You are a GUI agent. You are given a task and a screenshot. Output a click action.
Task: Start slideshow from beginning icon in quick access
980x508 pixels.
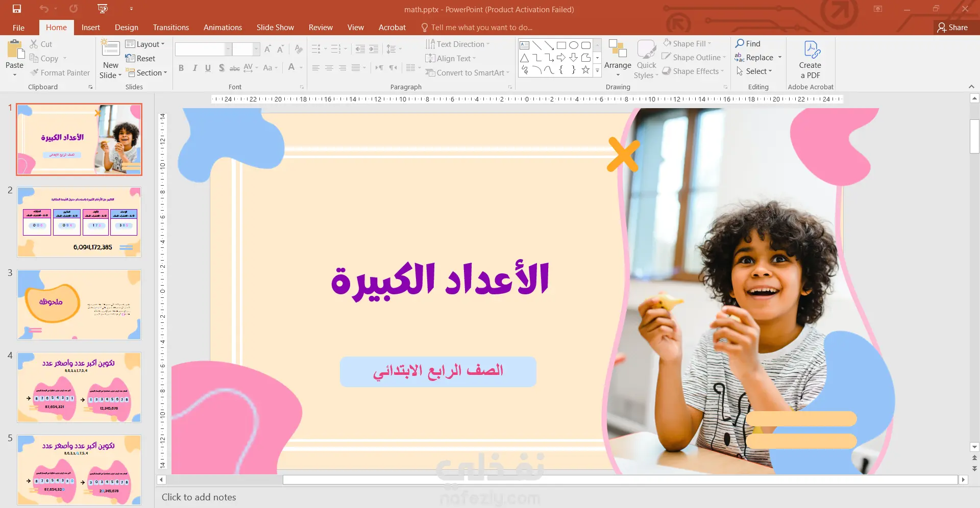103,9
